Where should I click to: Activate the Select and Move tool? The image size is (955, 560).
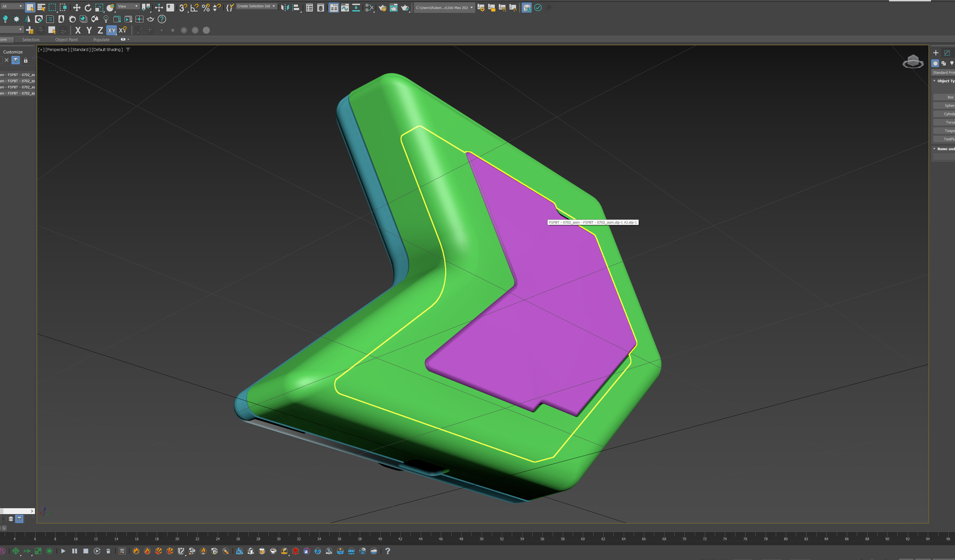tap(77, 7)
